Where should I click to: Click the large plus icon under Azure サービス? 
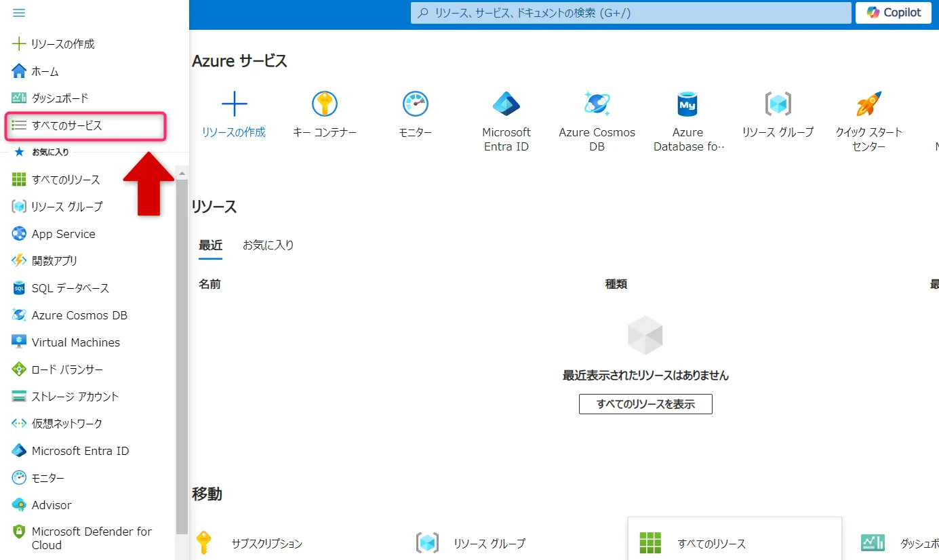point(235,104)
